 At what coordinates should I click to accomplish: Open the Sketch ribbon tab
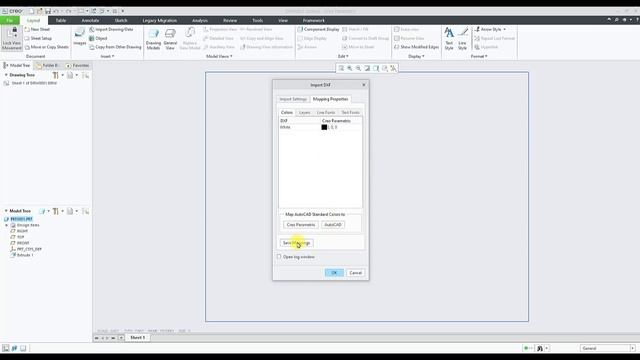click(121, 20)
